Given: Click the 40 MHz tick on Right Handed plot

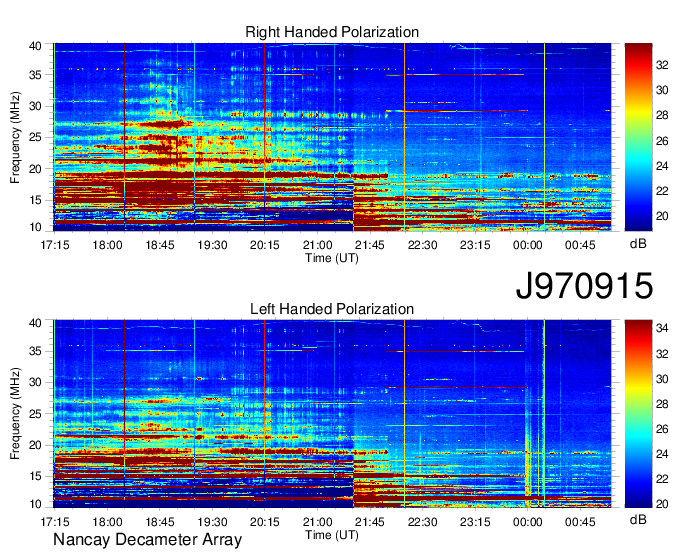Looking at the screenshot, I should (x=35, y=46).
